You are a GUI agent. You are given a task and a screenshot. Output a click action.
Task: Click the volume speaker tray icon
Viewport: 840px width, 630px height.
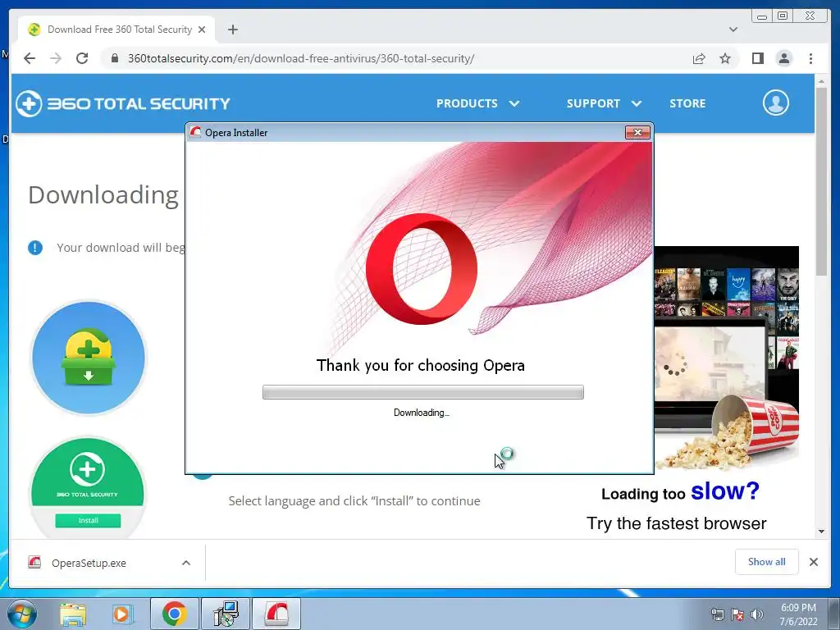[x=756, y=614]
